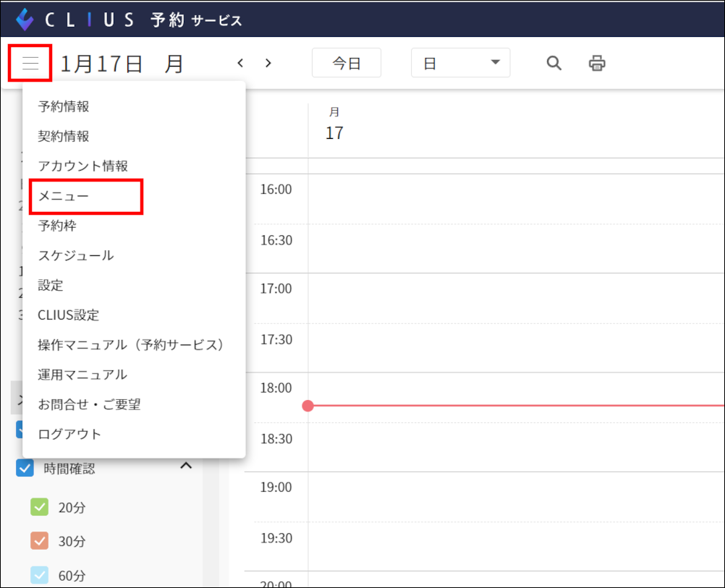
Task: Click the 今日 button
Action: click(x=346, y=63)
